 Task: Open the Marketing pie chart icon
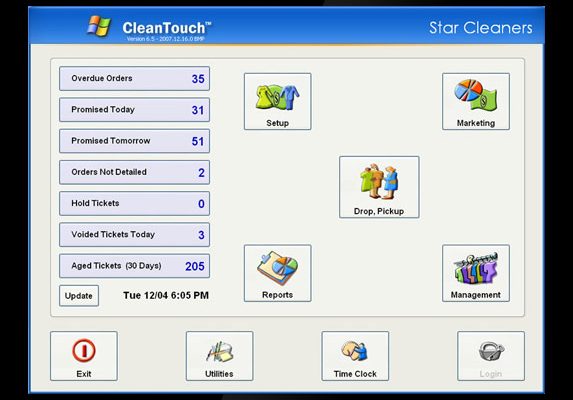click(x=475, y=95)
